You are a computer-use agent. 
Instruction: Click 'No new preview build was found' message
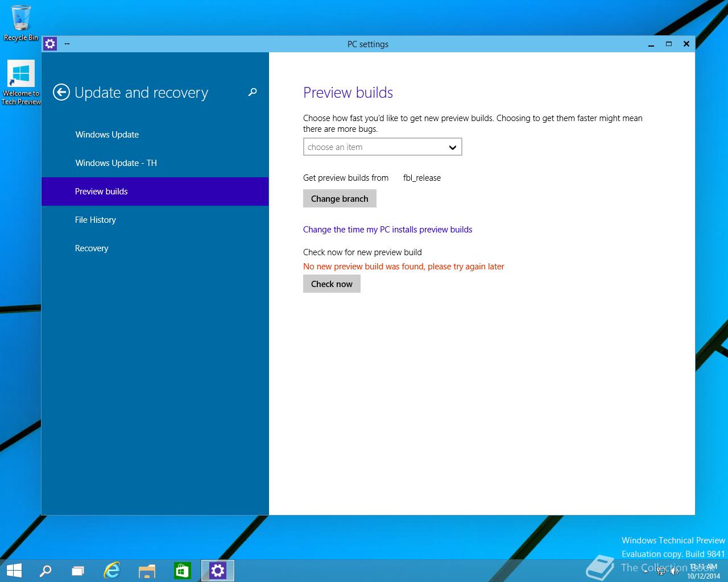coord(403,267)
